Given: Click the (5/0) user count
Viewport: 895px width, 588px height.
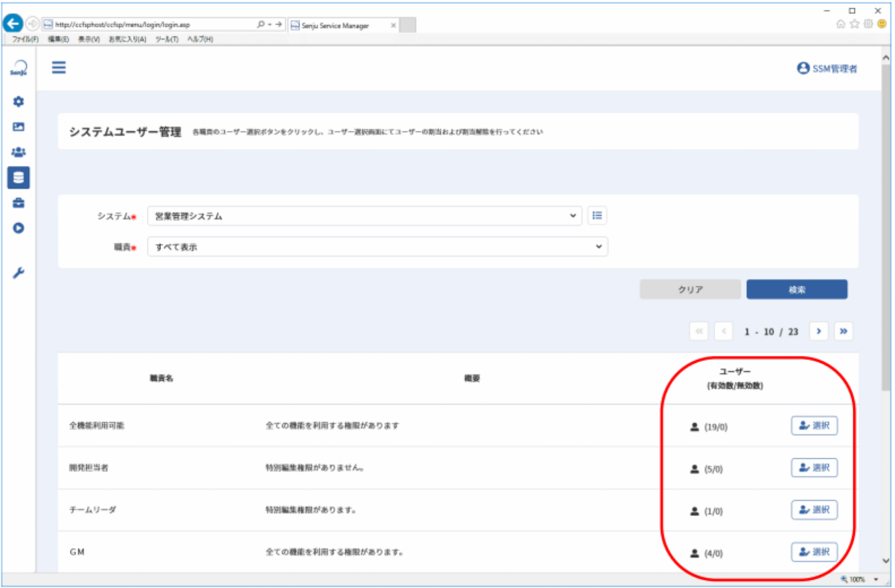Looking at the screenshot, I should tap(714, 469).
